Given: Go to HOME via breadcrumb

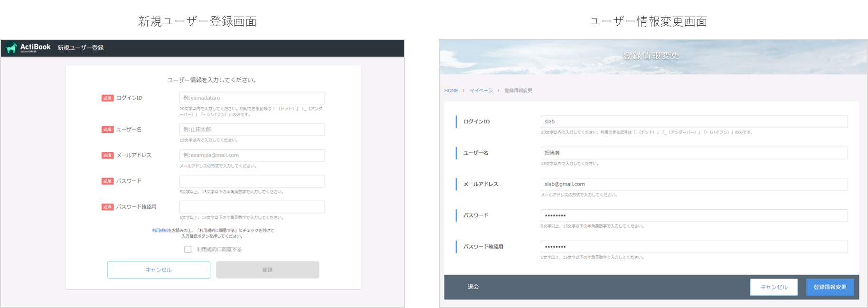Looking at the screenshot, I should point(451,91).
